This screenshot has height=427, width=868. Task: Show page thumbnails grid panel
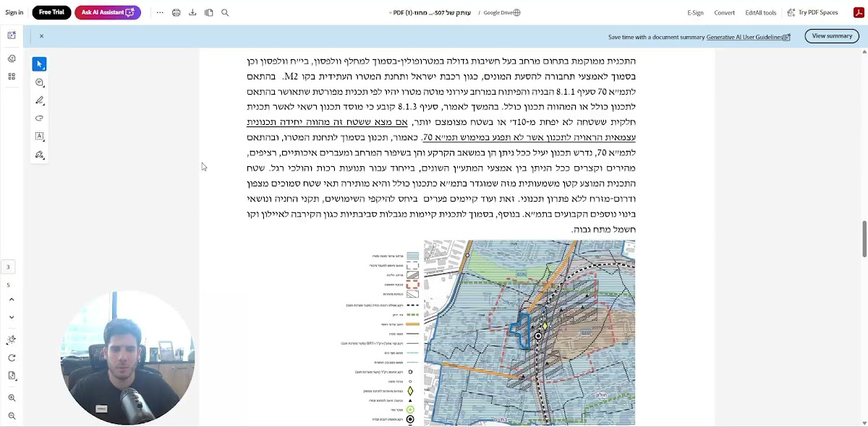[x=12, y=77]
